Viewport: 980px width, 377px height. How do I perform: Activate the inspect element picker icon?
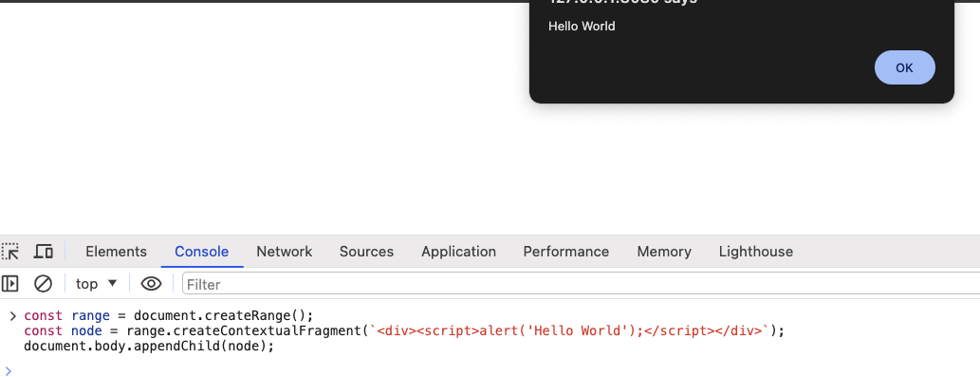pos(10,252)
